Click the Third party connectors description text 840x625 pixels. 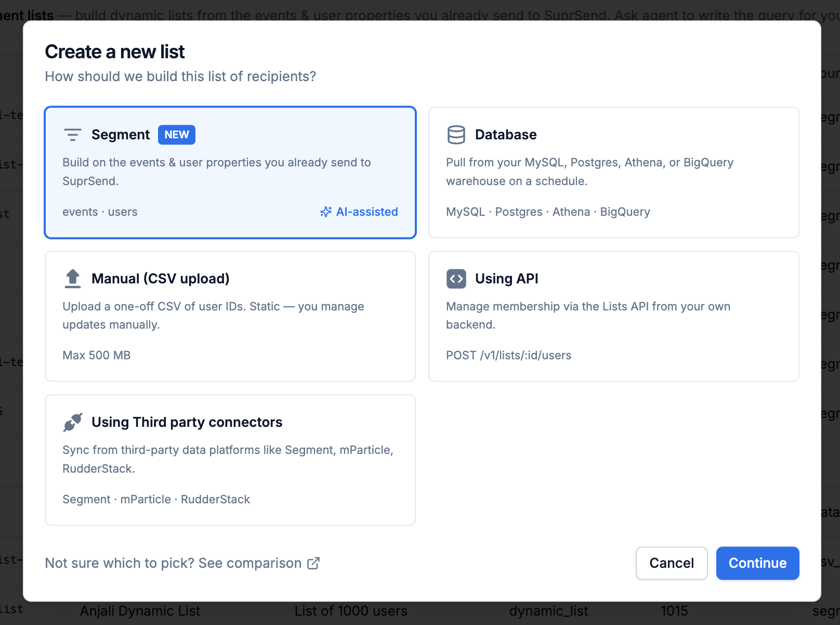click(x=228, y=459)
